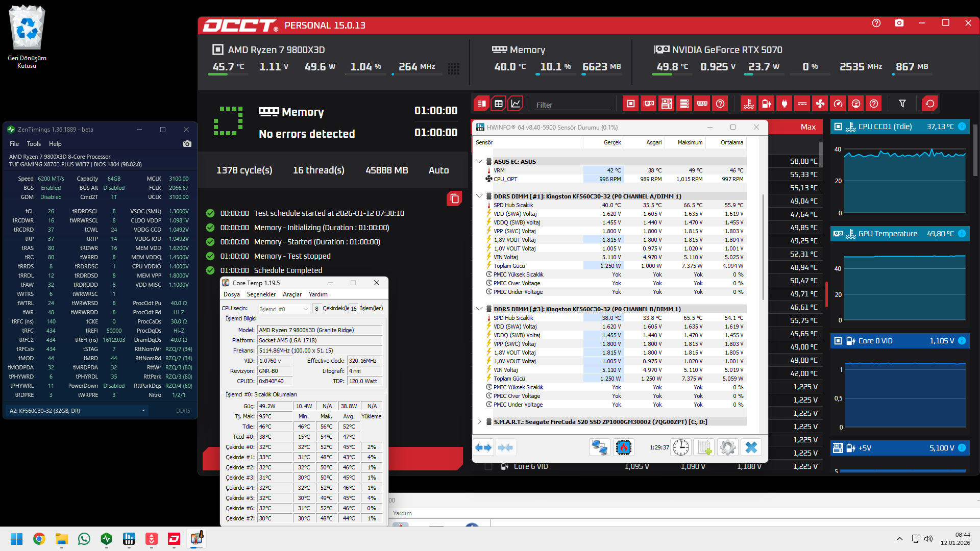This screenshot has width=980, height=551.
Task: Filter OCCT sensors by graphics card
Action: tap(649, 104)
